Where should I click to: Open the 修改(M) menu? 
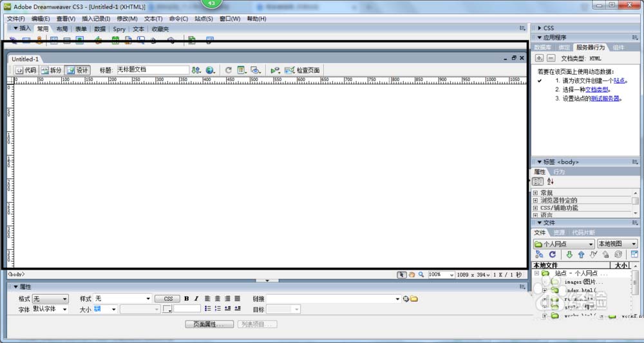pos(127,19)
